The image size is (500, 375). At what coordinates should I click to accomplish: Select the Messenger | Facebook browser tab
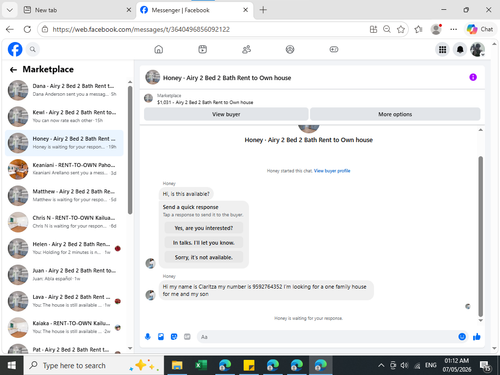[194, 10]
